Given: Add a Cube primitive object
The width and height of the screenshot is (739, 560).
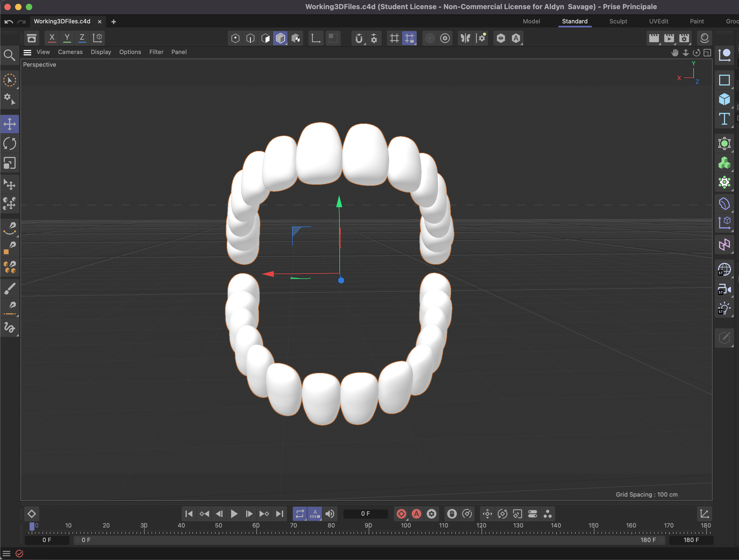Looking at the screenshot, I should (x=724, y=100).
